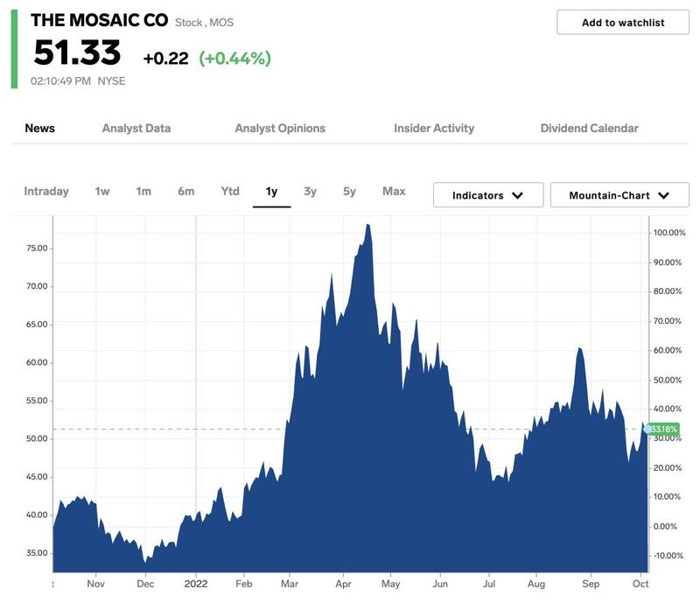The height and width of the screenshot is (610, 700).
Task: Click the 65.00 price axis label
Action: coord(37,324)
